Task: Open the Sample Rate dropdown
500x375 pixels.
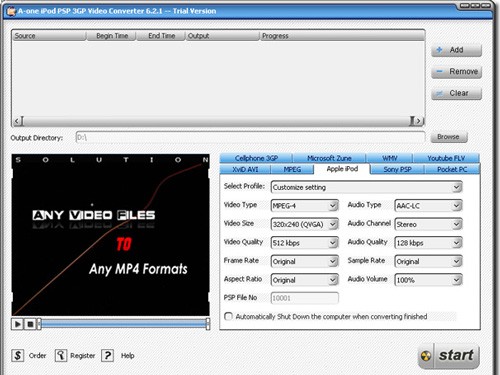Action: (x=428, y=261)
